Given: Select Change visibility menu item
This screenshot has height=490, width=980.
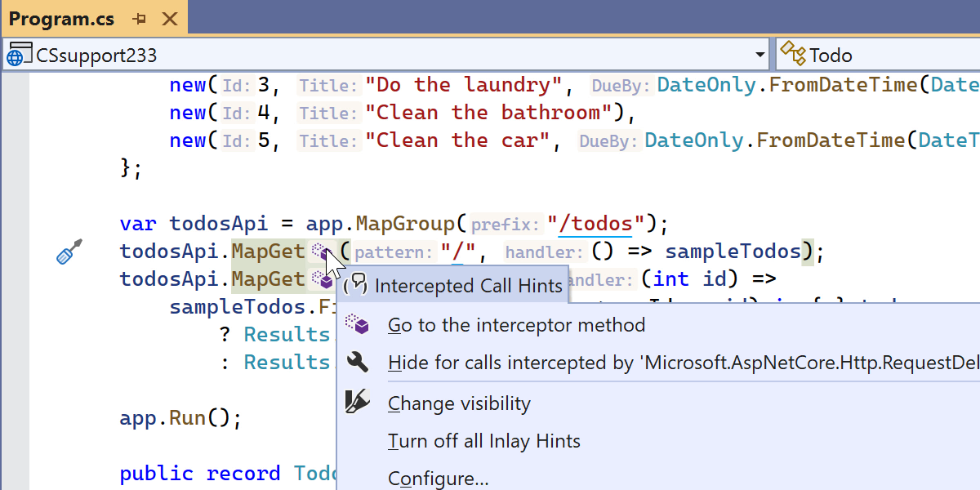Looking at the screenshot, I should coord(459,403).
